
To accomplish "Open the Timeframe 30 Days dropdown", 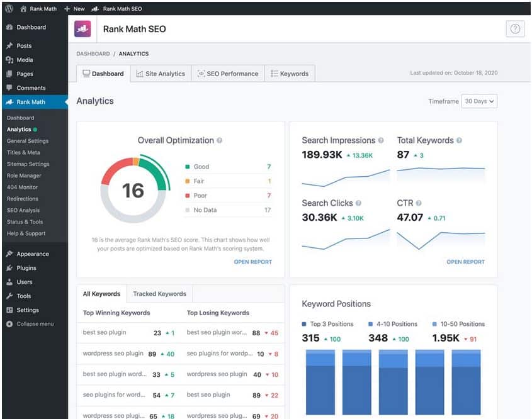I will [479, 101].
